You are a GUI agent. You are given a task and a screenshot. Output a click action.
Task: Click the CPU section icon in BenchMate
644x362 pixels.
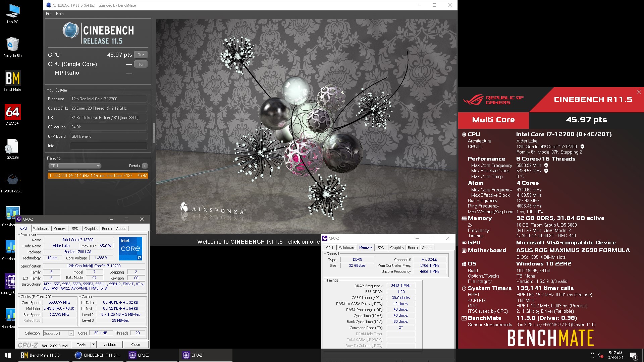[464, 134]
